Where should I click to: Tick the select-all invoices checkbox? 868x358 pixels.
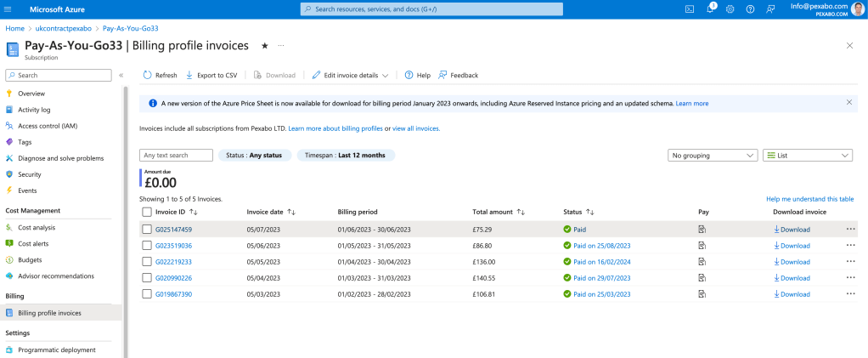pos(147,212)
